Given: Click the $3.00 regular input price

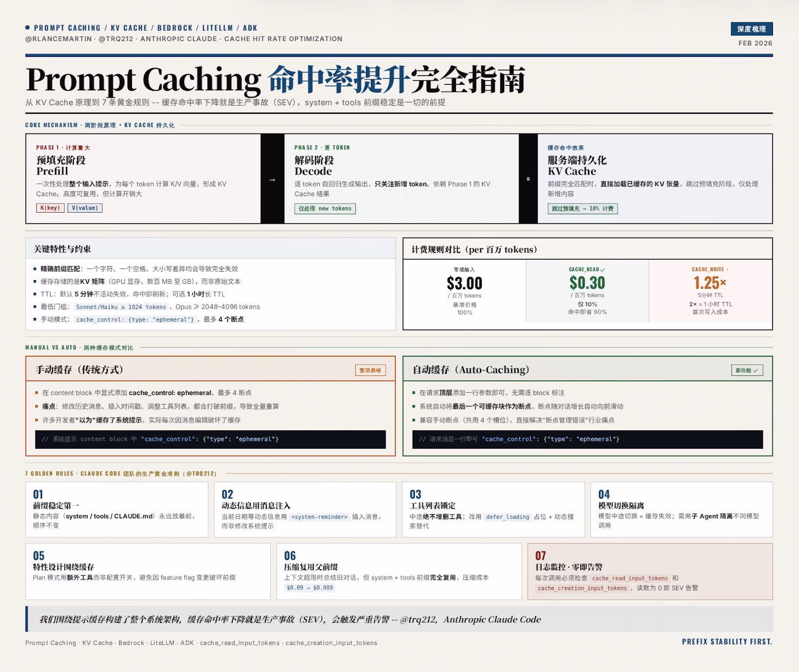Looking at the screenshot, I should point(464,283).
